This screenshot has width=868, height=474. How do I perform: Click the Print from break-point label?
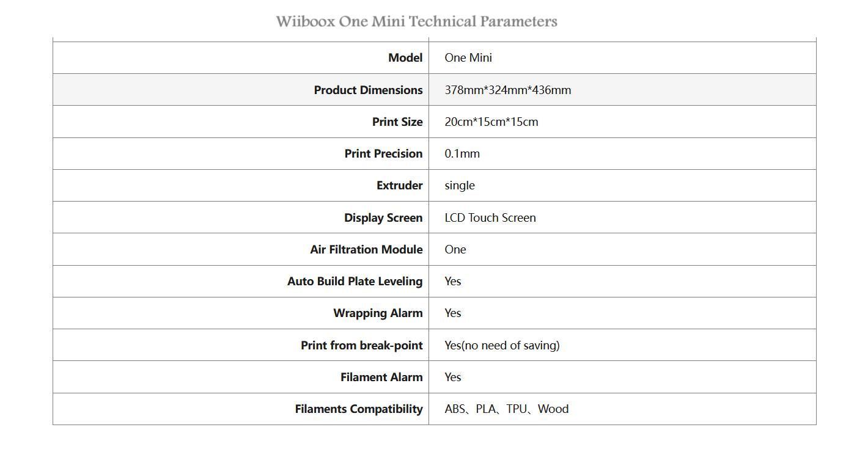point(361,345)
